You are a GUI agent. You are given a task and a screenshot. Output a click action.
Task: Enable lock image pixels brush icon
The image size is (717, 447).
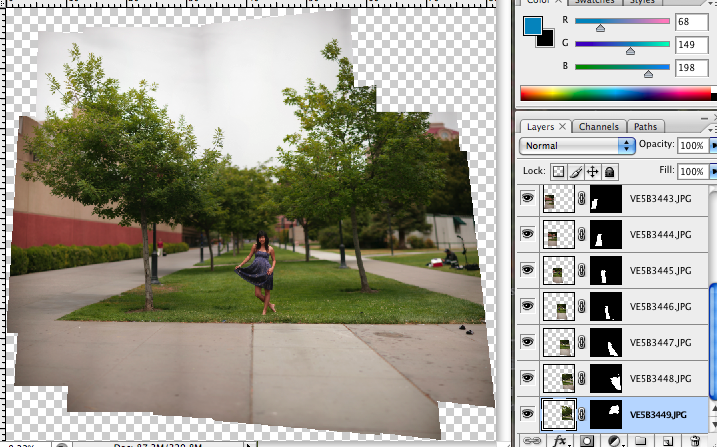[x=576, y=171]
